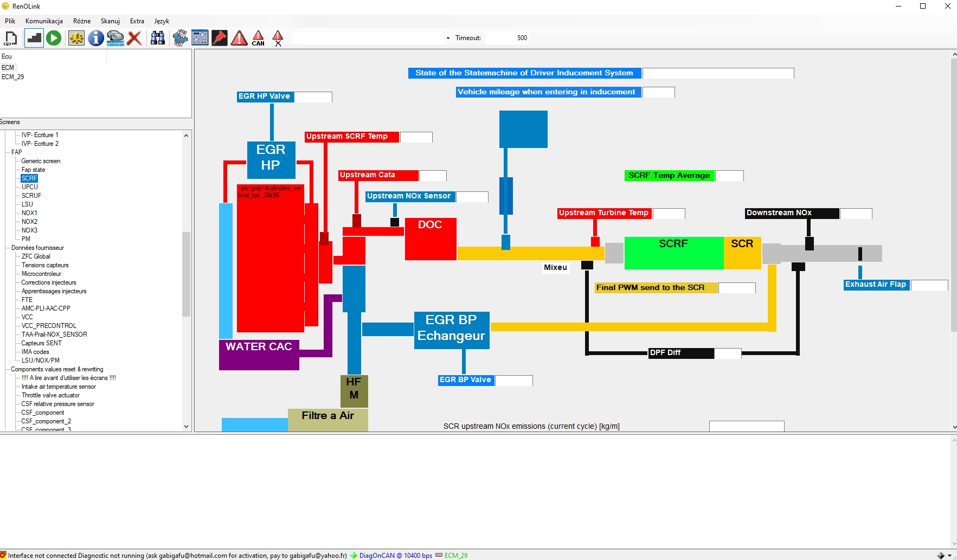Viewport: 957px width, 560px height.
Task: Select the LSU tree item
Action: 27,204
